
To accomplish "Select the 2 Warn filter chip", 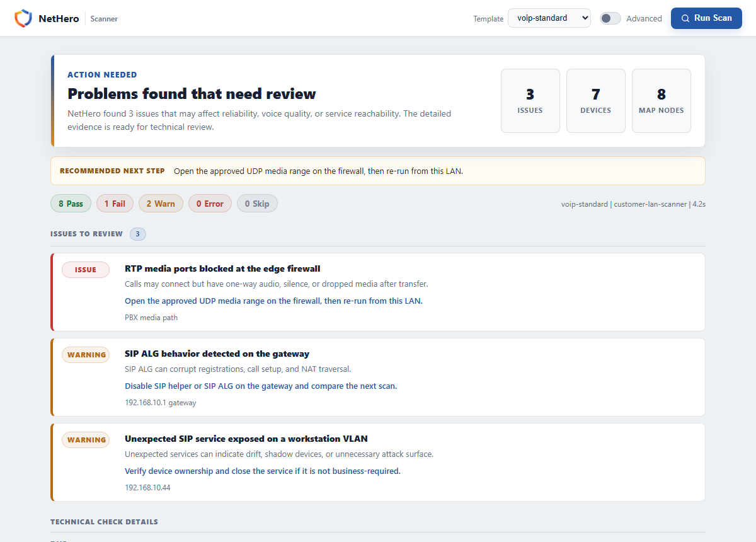I will click(161, 204).
